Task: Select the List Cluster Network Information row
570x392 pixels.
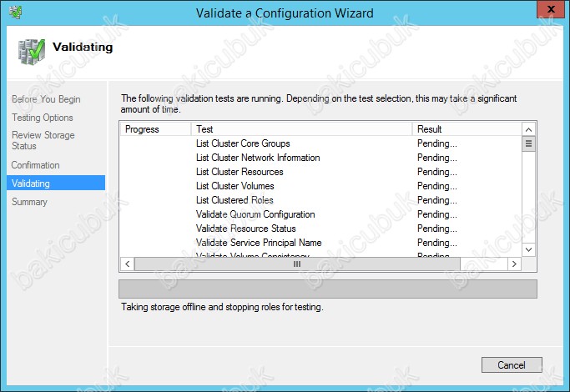Action: (321, 158)
